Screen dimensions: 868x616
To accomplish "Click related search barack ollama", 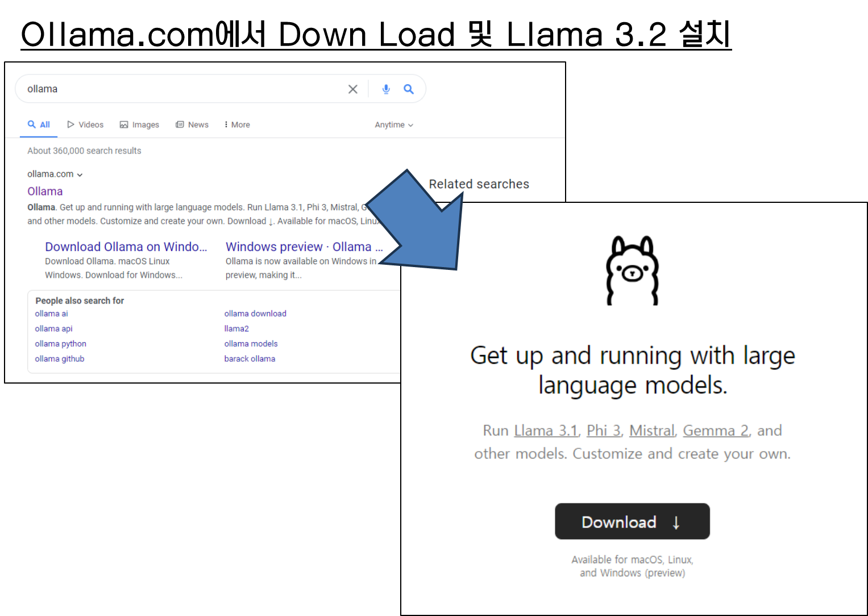I will pyautogui.click(x=250, y=359).
